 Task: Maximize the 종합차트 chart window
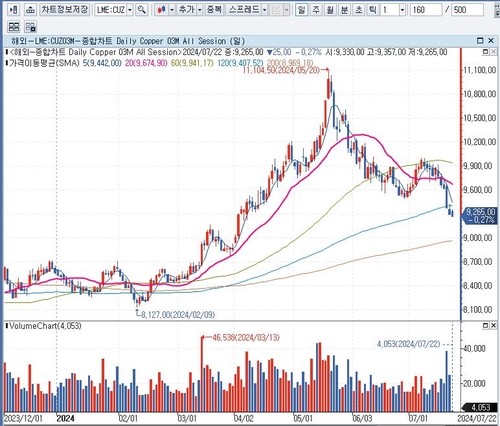(x=480, y=41)
